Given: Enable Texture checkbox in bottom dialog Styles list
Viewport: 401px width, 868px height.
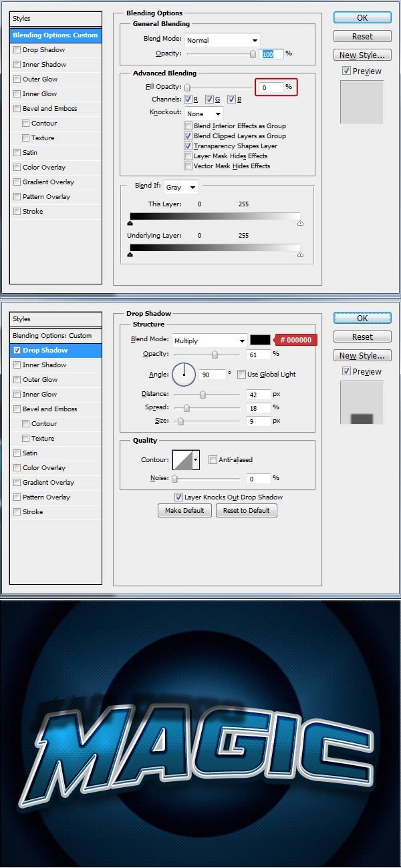Looking at the screenshot, I should (25, 439).
